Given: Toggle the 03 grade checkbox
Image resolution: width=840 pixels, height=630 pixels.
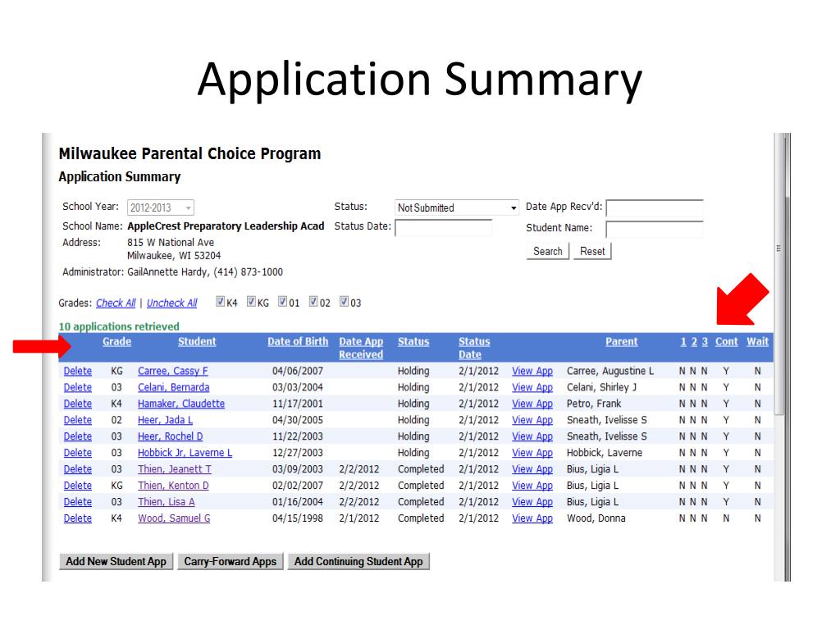Looking at the screenshot, I should (345, 302).
